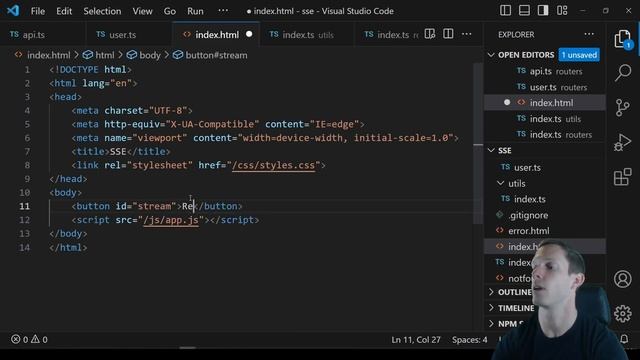
Task: Open api.ts routers in Open Editors
Action: (x=544, y=71)
